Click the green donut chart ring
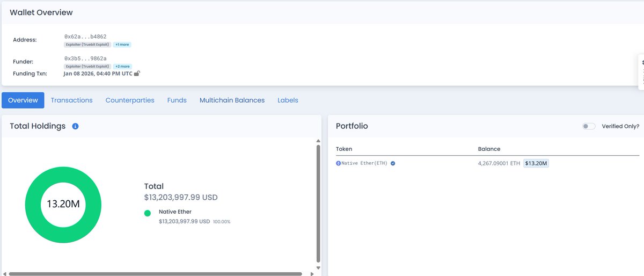The width and height of the screenshot is (644, 276). pyautogui.click(x=32, y=205)
